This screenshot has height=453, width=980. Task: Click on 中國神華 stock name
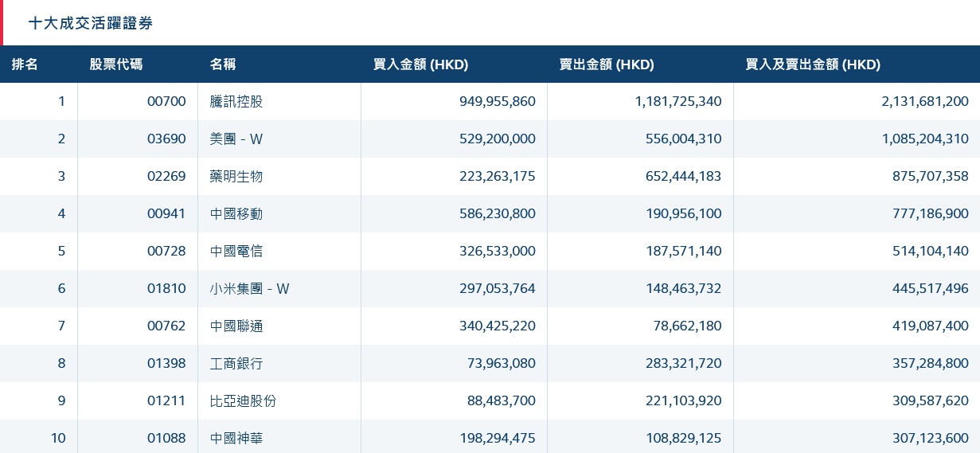pos(236,438)
